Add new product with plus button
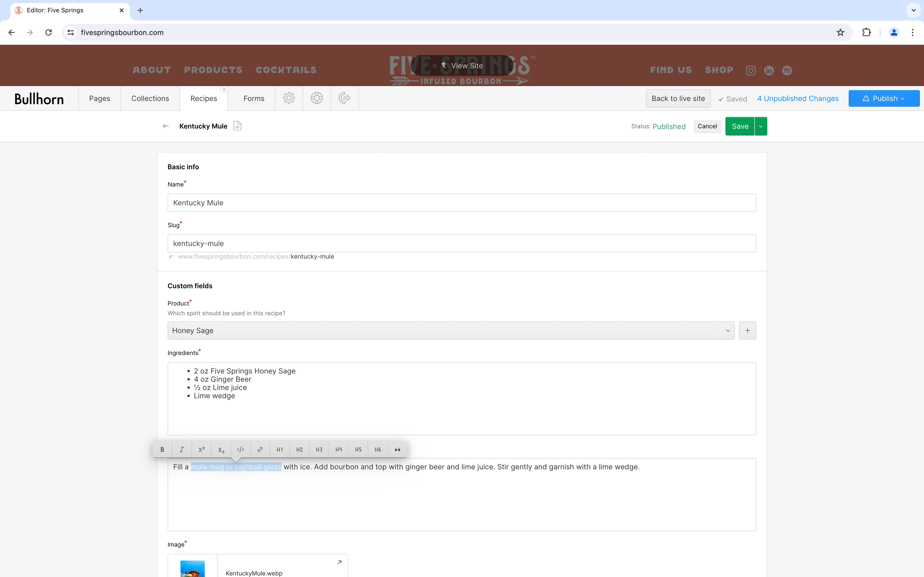Viewport: 924px width, 577px height. 747,330
